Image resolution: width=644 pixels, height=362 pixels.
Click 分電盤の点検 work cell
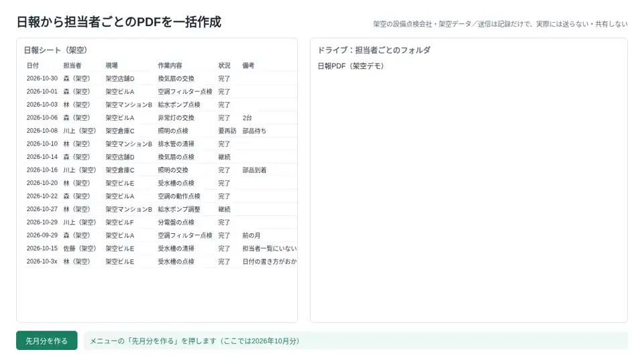point(176,223)
